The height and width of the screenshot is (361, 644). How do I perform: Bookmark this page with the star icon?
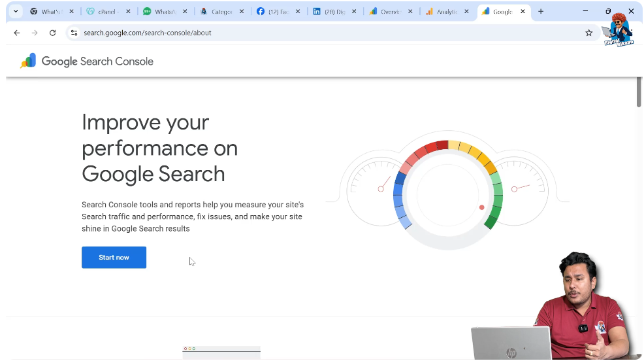point(589,33)
